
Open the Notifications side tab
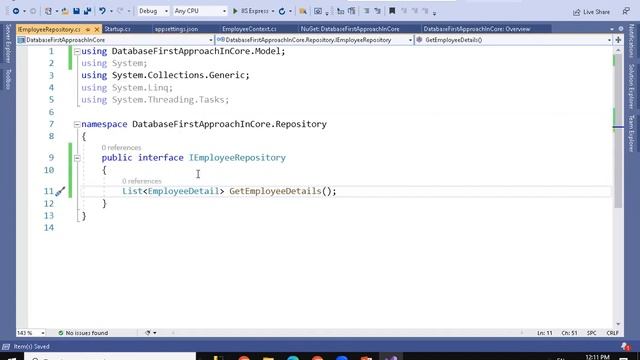pos(631,41)
